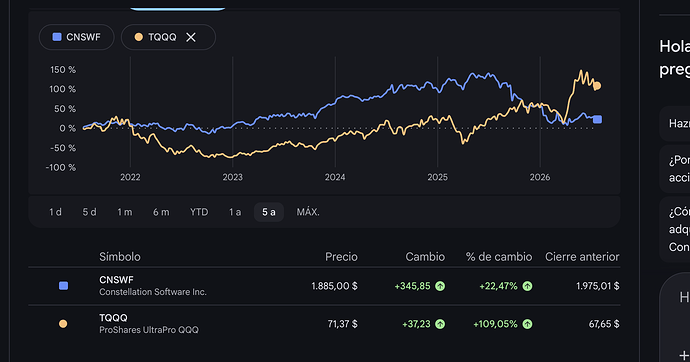690x362 pixels.
Task: Click the orange TQQQ endpoint marker on chart
Action: 597,86
